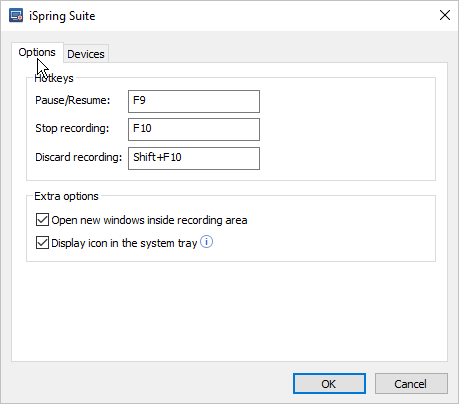Click the 'Open new windows inside recording area' label text

149,220
